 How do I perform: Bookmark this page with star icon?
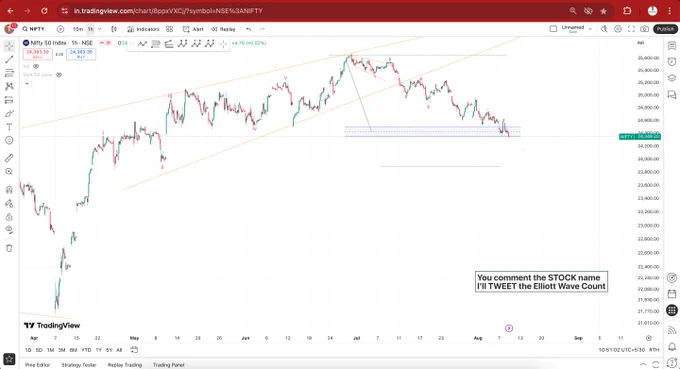click(x=603, y=11)
